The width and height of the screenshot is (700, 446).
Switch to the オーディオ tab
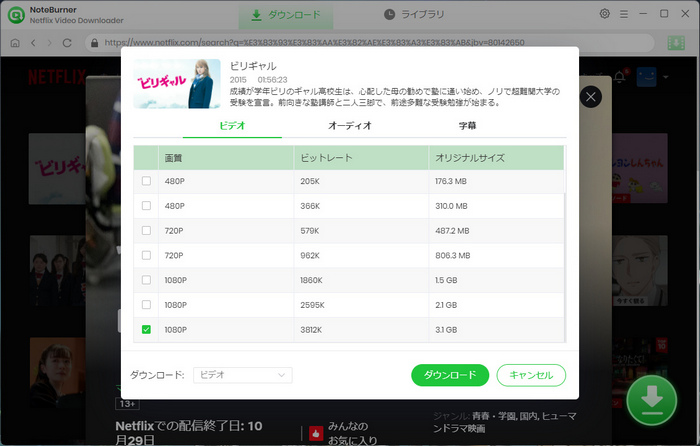point(350,126)
